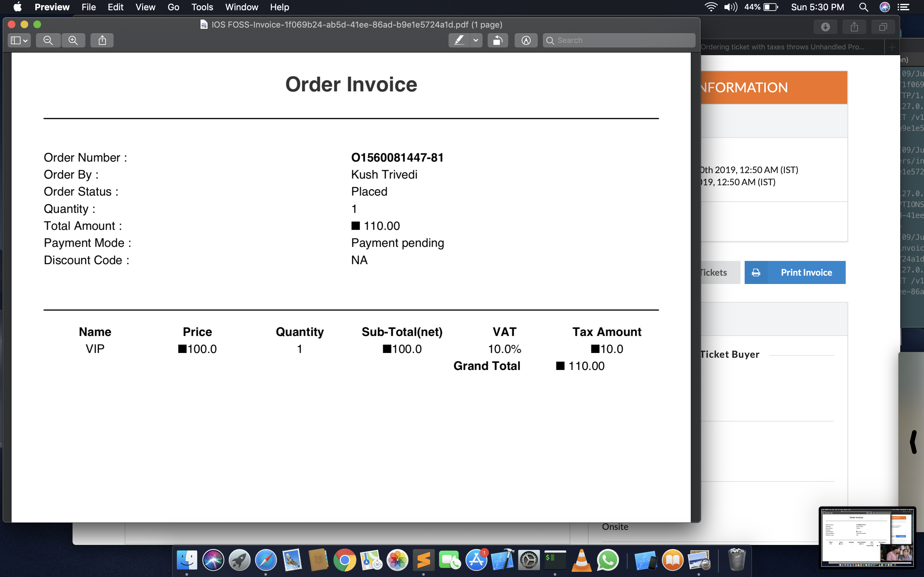Open Spotlight search in menu bar
This screenshot has width=924, height=577.
(863, 7)
